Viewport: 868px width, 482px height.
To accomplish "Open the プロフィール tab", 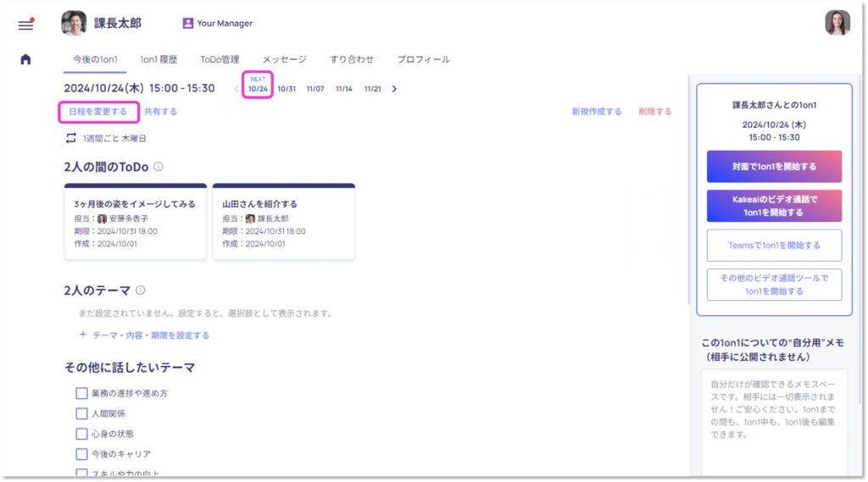I will [424, 60].
